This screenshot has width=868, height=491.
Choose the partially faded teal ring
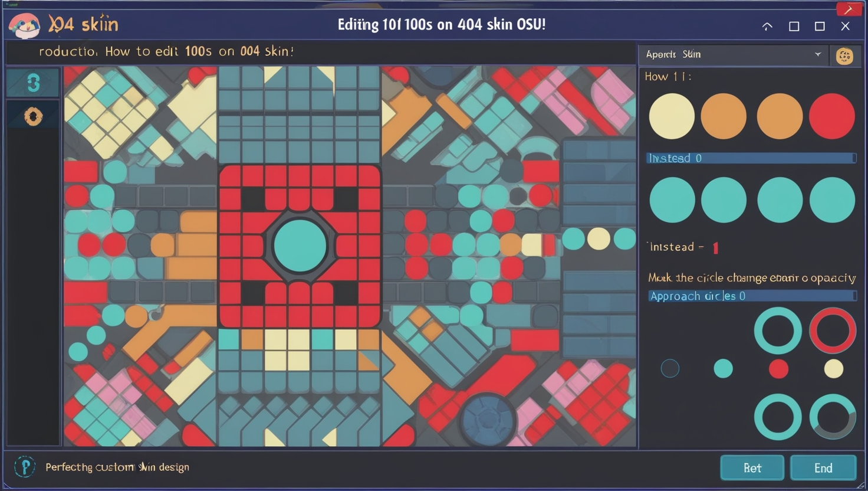click(832, 417)
